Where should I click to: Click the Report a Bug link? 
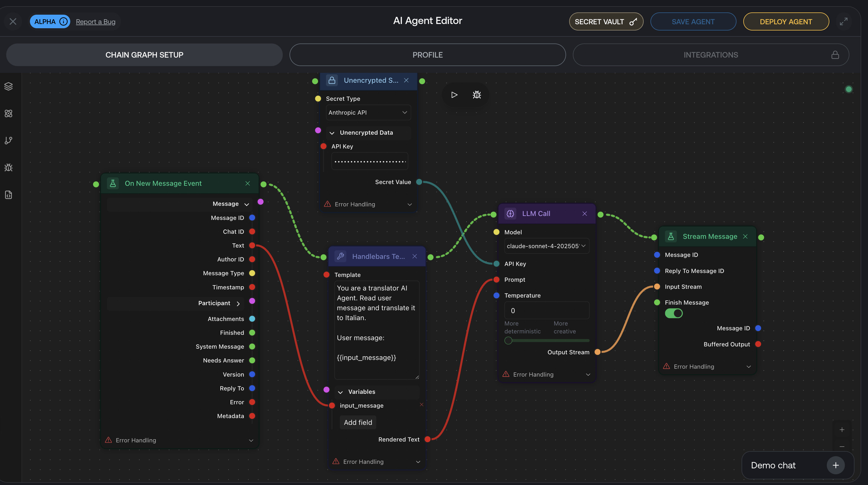[x=95, y=21]
